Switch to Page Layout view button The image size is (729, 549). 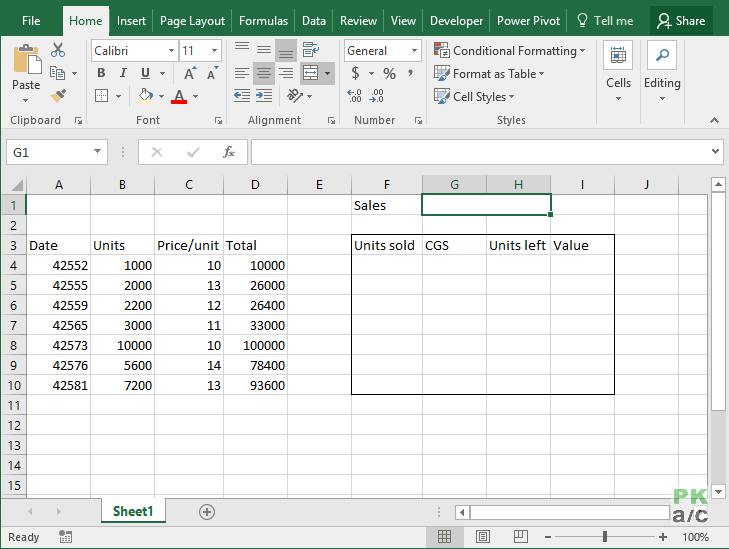click(x=483, y=537)
